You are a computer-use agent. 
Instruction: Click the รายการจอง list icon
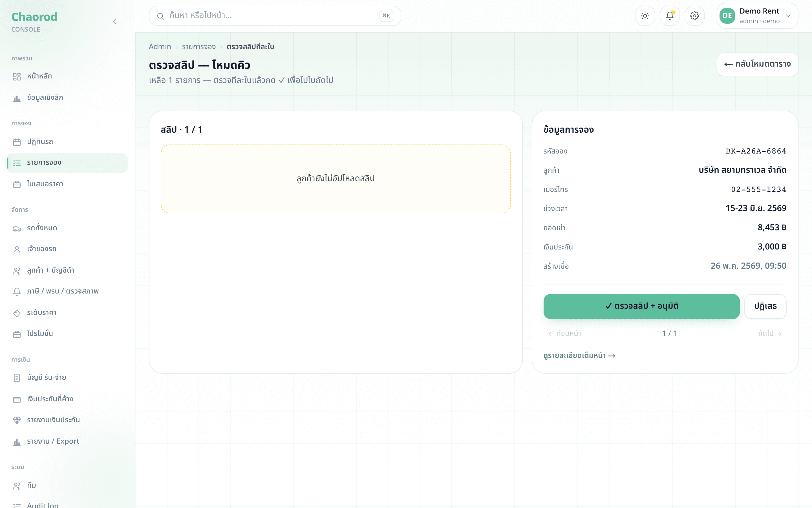[17, 163]
